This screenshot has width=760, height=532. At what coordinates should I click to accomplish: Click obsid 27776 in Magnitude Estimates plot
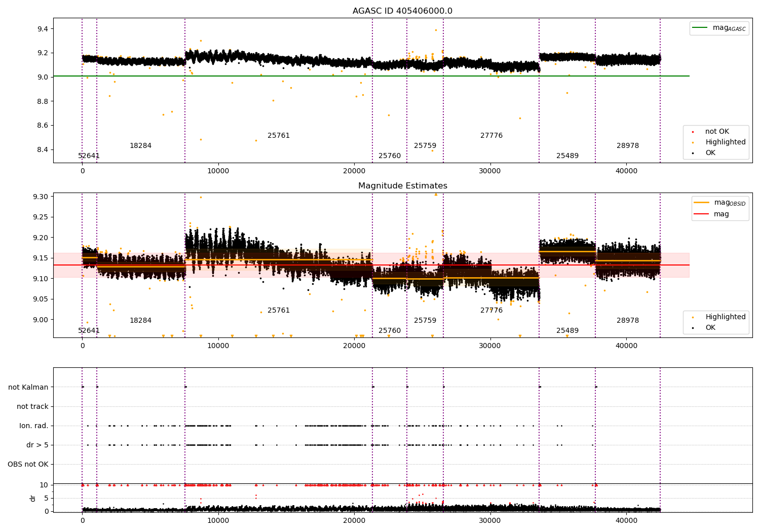[491, 311]
